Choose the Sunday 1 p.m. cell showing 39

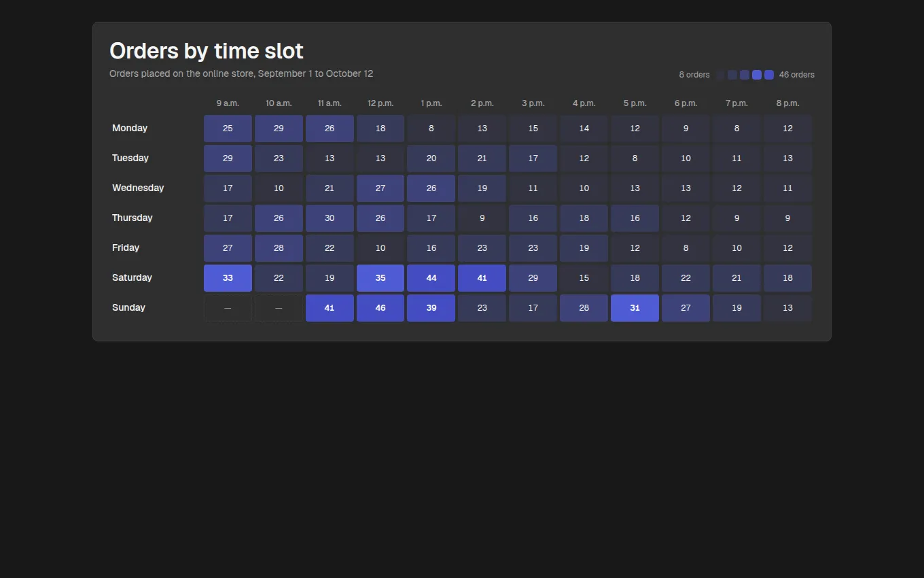click(x=431, y=308)
